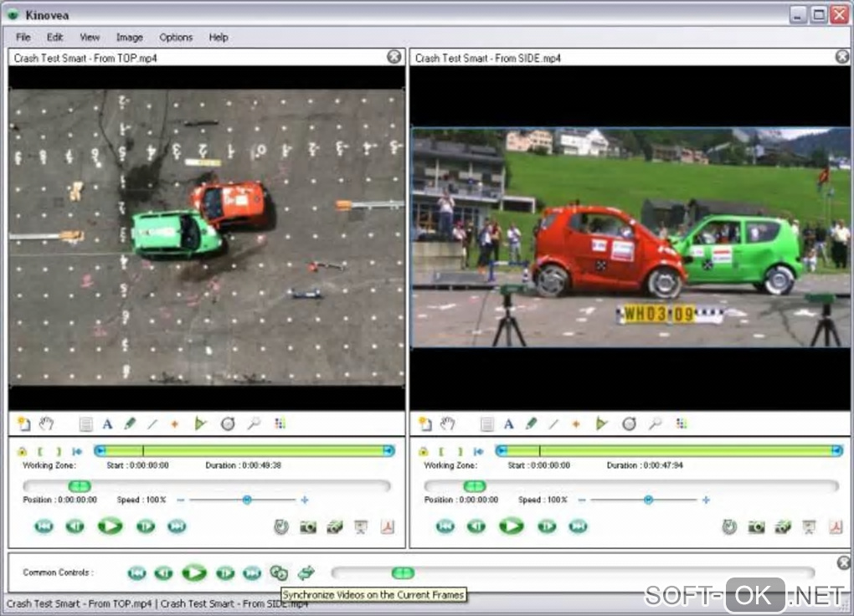854x616 pixels.
Task: Open the File menu
Action: (x=23, y=38)
